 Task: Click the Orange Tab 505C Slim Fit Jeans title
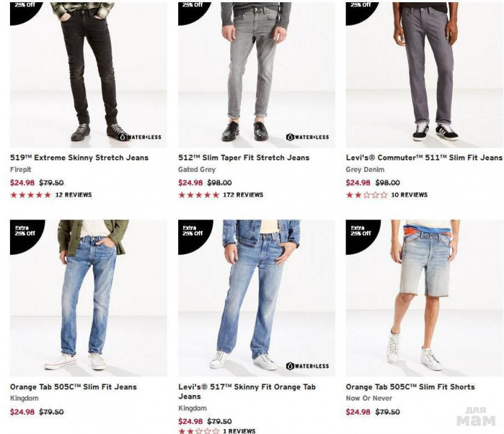pos(73,386)
